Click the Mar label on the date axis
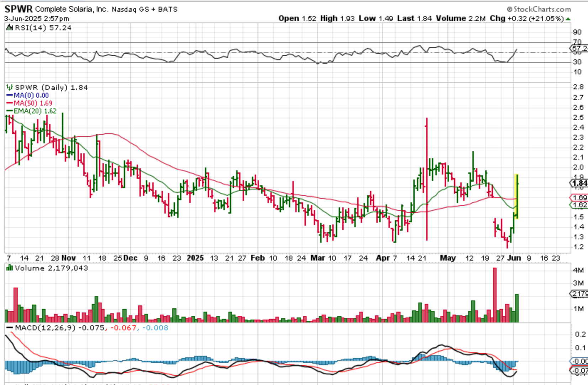This screenshot has width=588, height=385. click(318, 258)
